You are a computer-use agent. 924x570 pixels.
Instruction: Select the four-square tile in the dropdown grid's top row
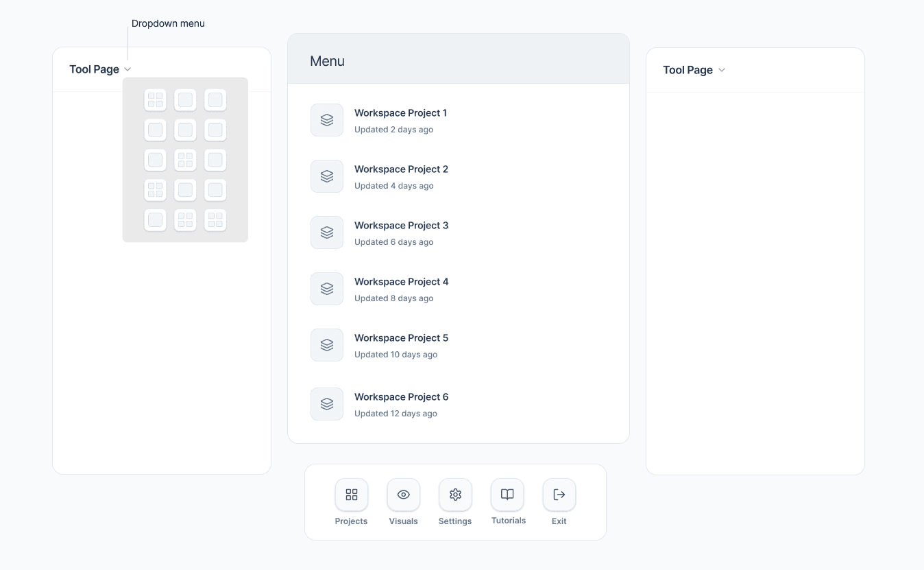(156, 100)
